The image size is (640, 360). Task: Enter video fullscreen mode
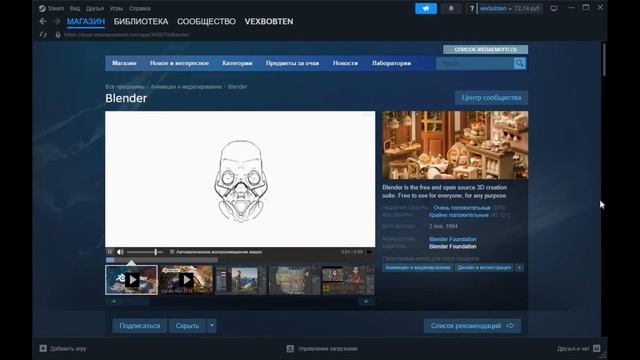[x=369, y=252]
